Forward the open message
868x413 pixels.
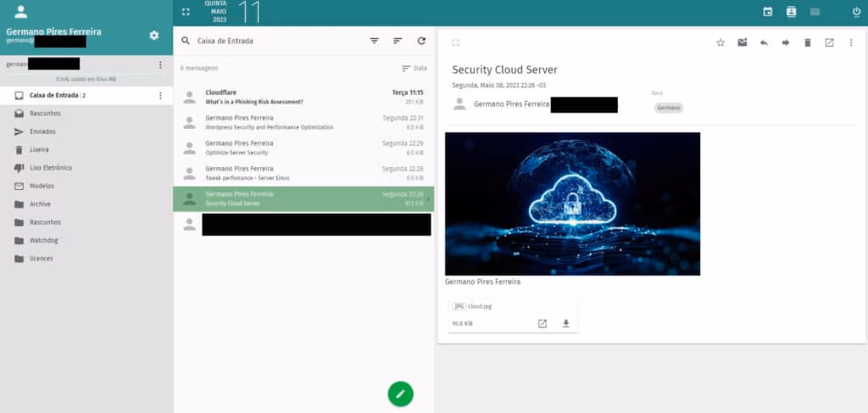pyautogui.click(x=786, y=42)
